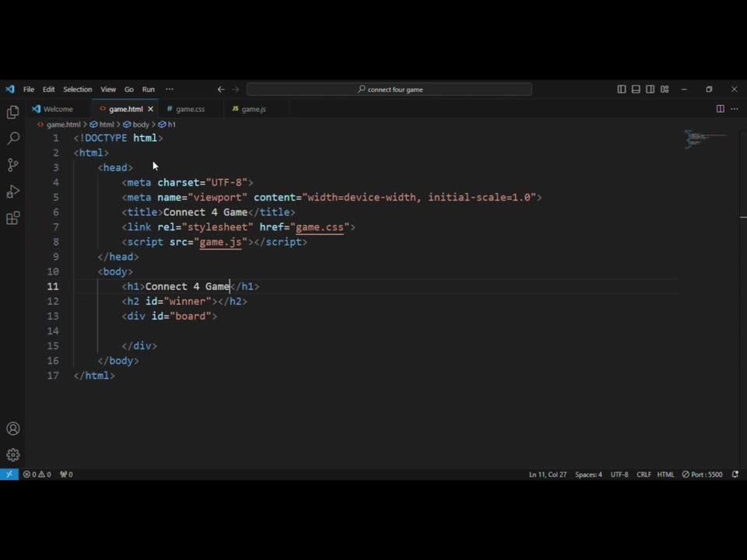Switch to the game.css tab

coord(190,109)
